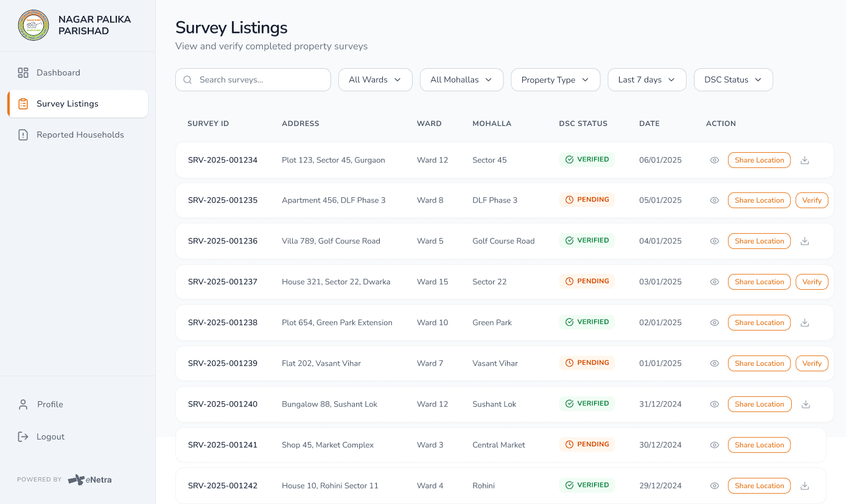Click the DSC STATUS column header
The image size is (846, 504).
pyautogui.click(x=583, y=124)
